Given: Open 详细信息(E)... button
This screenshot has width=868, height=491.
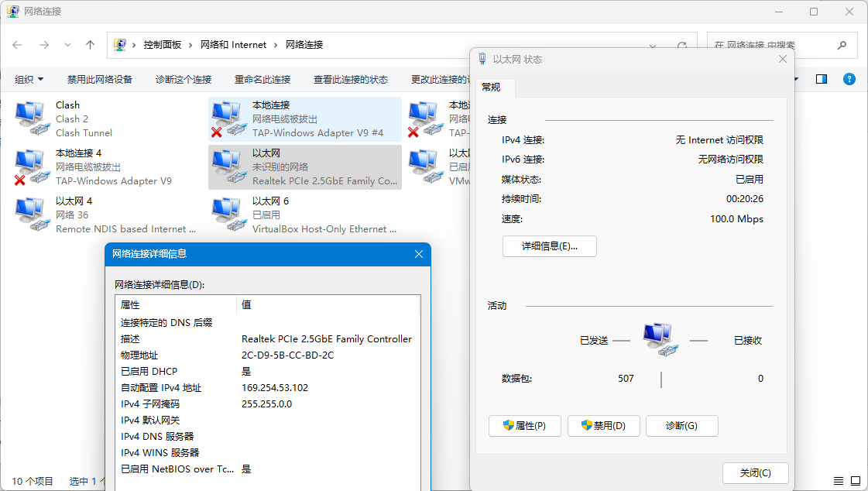Looking at the screenshot, I should pyautogui.click(x=549, y=246).
